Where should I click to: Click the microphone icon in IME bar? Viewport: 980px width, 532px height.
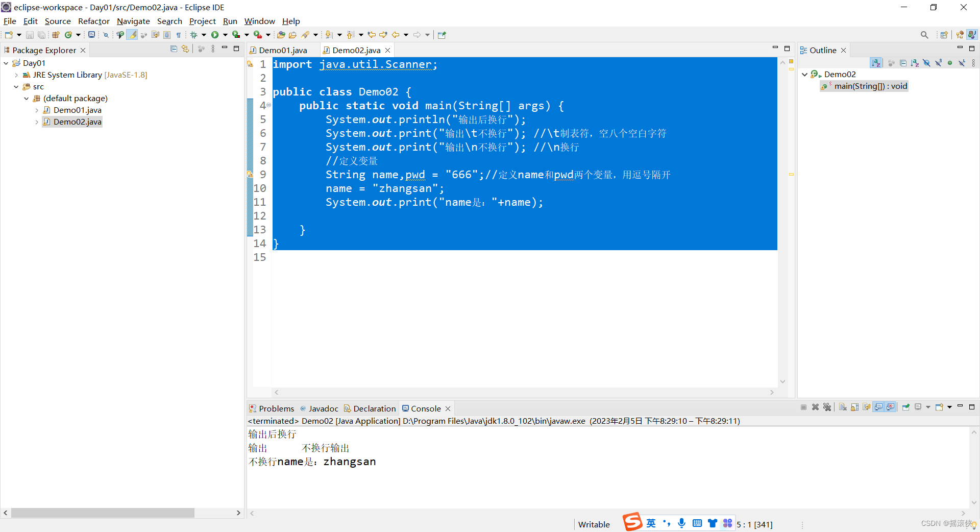pyautogui.click(x=682, y=523)
